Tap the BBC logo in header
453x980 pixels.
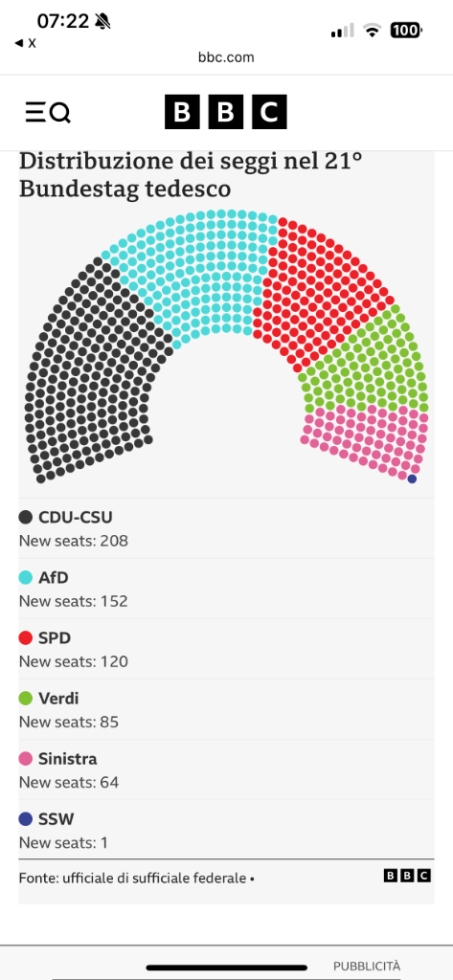pos(226,112)
